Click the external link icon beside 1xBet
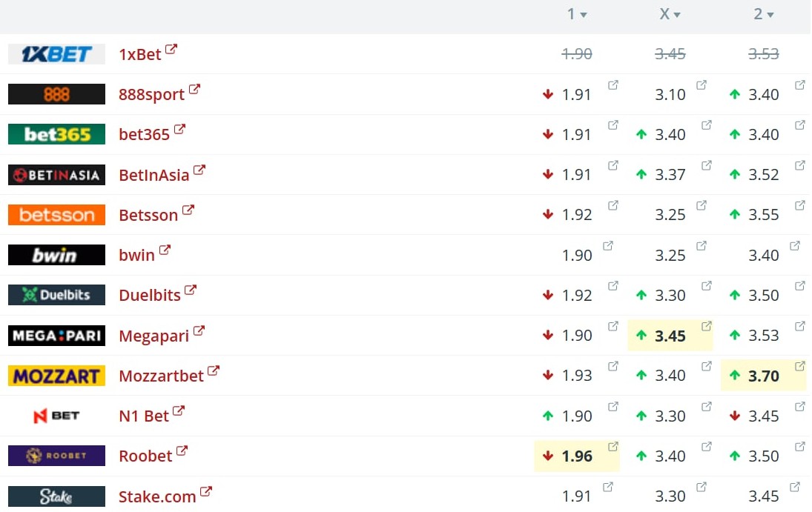Viewport: 812px width, 512px height. click(171, 50)
